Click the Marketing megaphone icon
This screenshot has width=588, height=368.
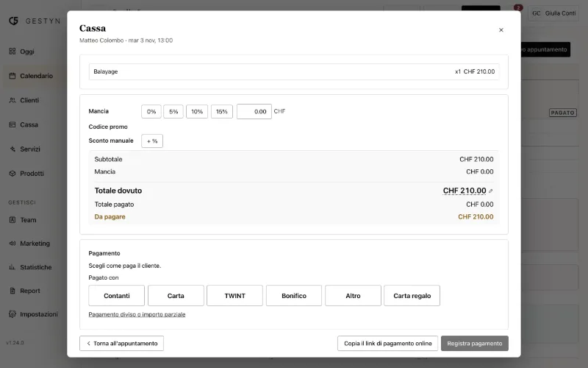point(12,244)
